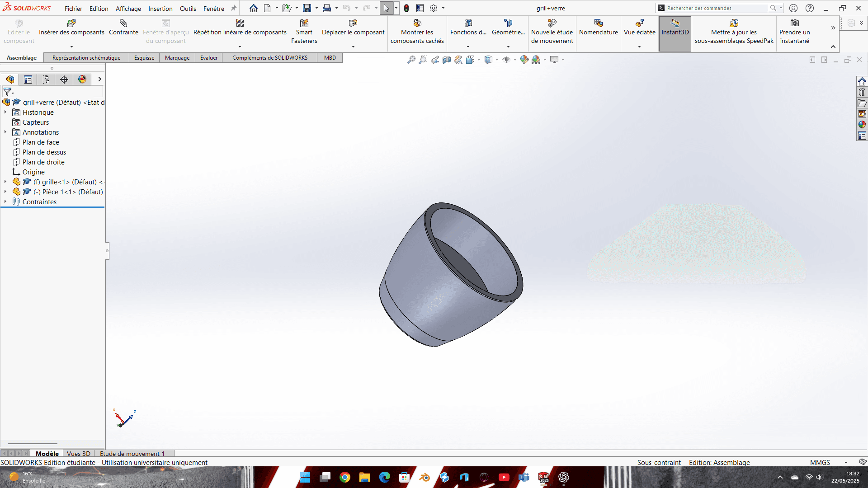Open Répétition linéaire de composants tool
The height and width of the screenshot is (488, 868).
(x=240, y=28)
